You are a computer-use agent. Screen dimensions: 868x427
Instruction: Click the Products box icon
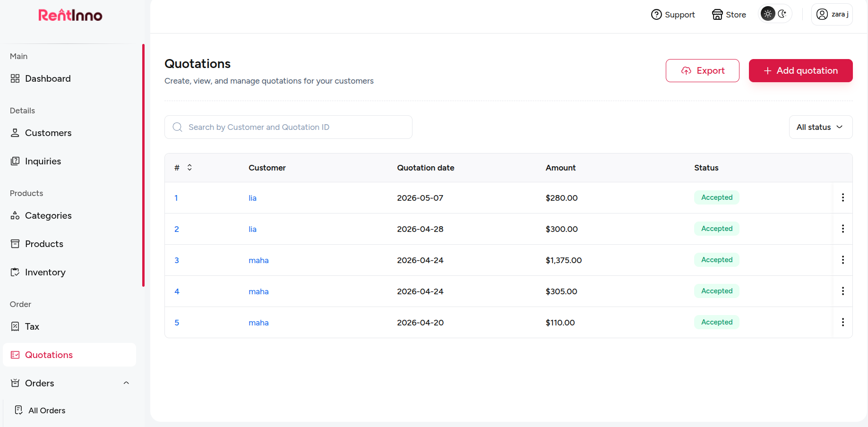pyautogui.click(x=15, y=244)
